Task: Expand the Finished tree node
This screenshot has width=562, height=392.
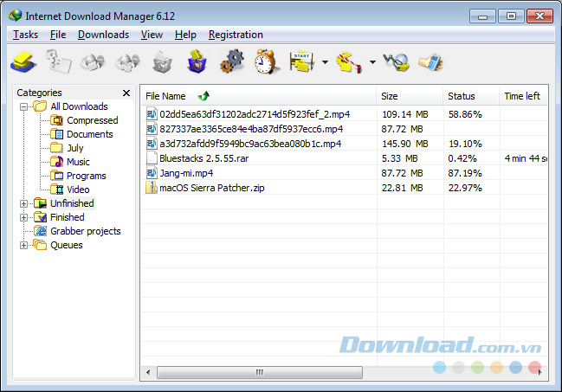Action: pos(23,217)
